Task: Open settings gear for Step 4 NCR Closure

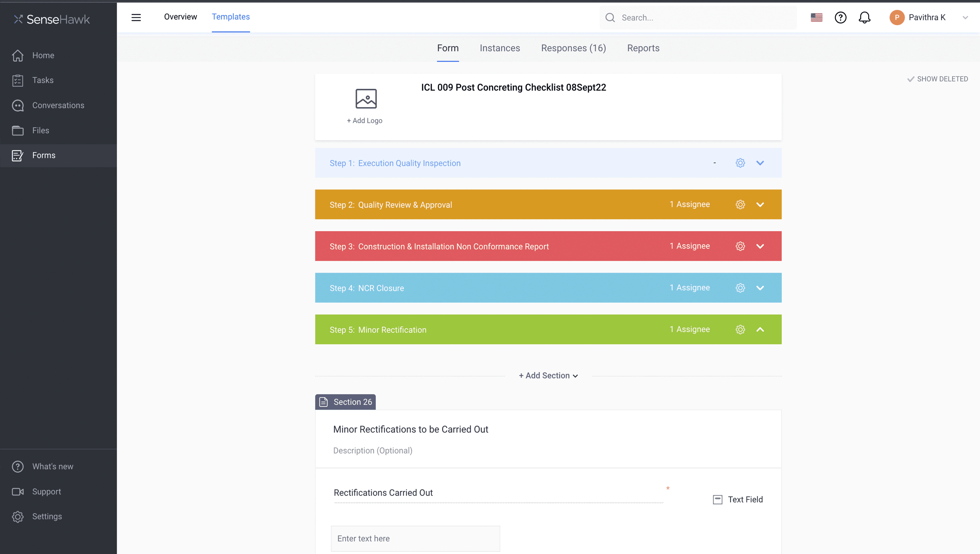Action: pyautogui.click(x=740, y=288)
